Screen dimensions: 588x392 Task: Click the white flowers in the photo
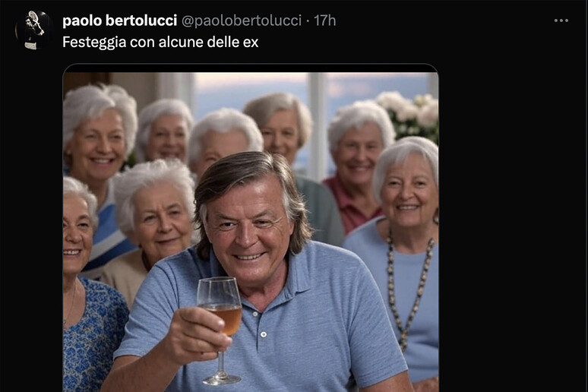412,112
